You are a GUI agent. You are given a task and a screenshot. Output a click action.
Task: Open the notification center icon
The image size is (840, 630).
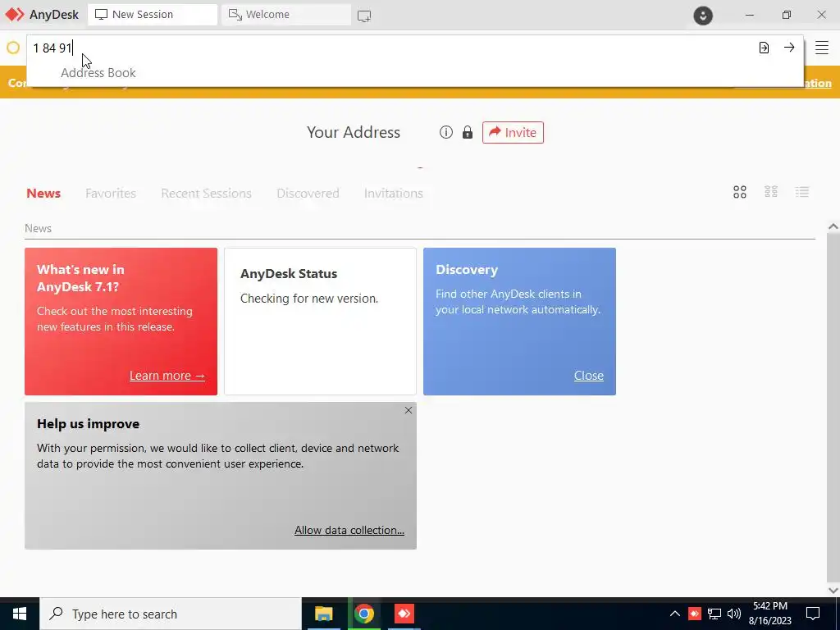click(x=813, y=614)
